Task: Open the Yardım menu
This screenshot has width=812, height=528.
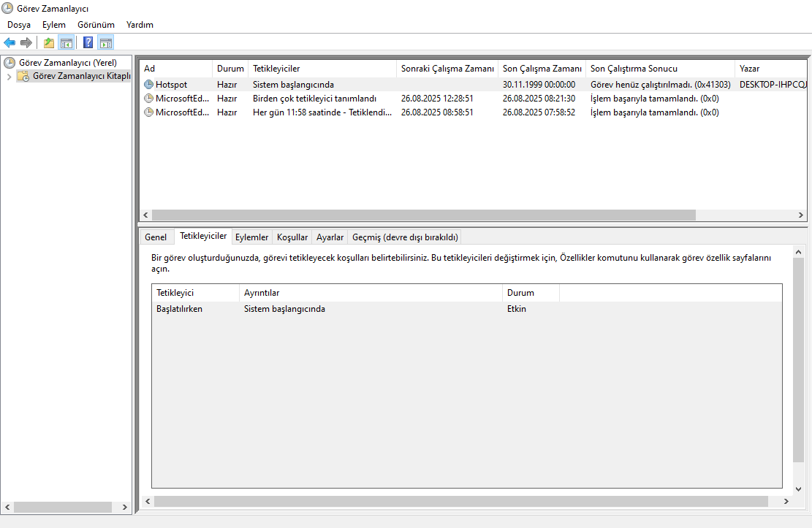Action: click(x=140, y=25)
